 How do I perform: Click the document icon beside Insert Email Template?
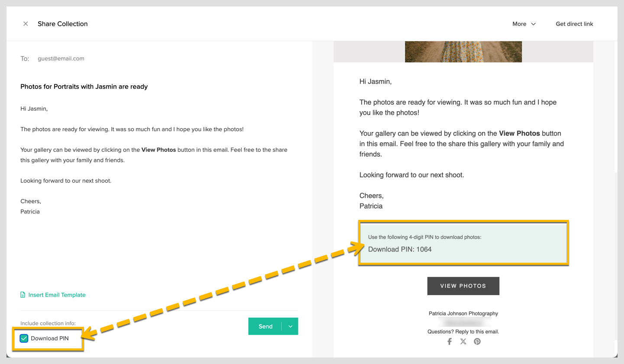23,295
